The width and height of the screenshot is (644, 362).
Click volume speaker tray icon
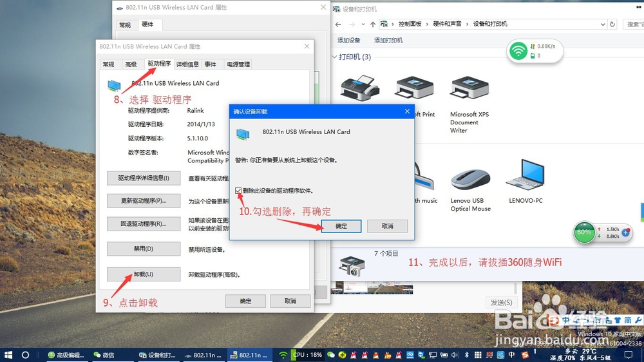coord(455,355)
